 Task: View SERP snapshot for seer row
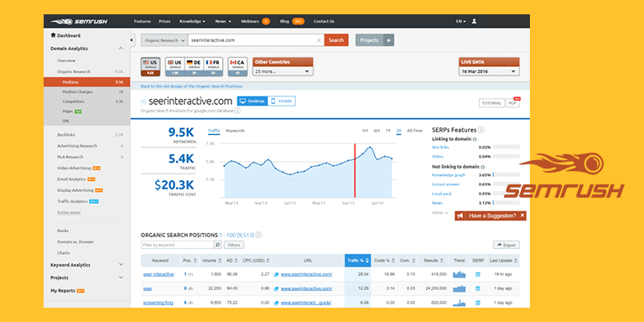pos(478,288)
